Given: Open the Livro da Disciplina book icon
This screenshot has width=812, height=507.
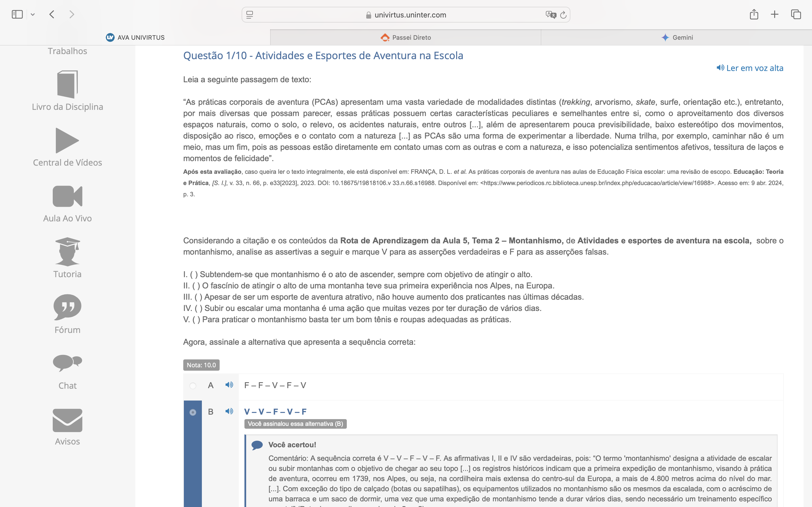Looking at the screenshot, I should (67, 84).
